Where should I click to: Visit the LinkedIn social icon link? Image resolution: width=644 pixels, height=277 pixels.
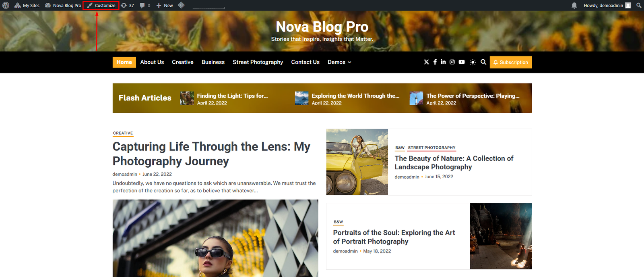click(x=443, y=62)
